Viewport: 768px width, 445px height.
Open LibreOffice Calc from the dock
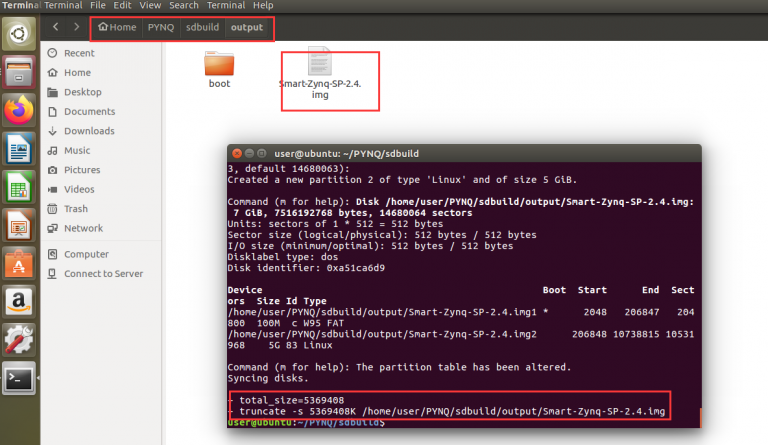point(19,187)
